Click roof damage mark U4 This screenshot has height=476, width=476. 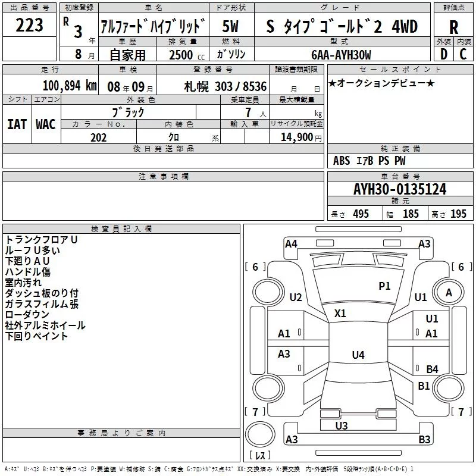358,355
